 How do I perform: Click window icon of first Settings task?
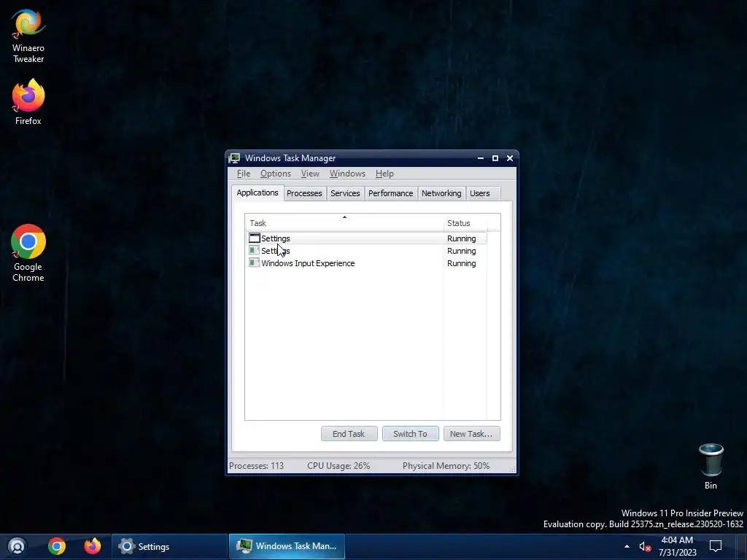(255, 238)
